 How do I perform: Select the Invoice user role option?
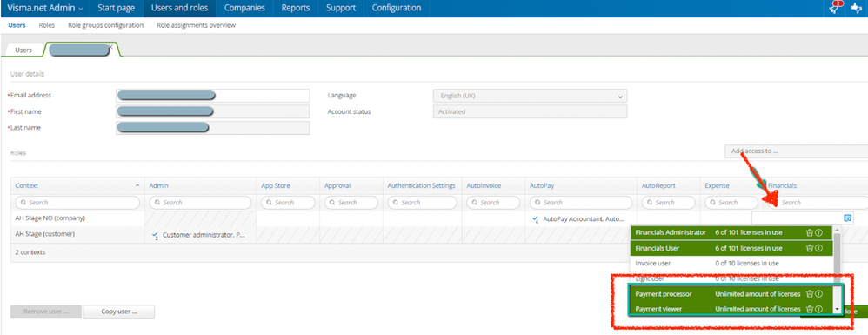[731, 264]
